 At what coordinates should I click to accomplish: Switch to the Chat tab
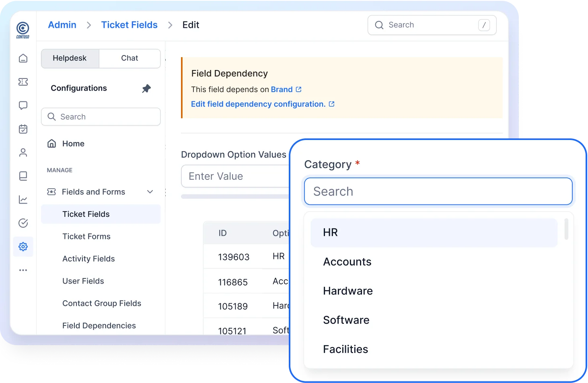click(x=130, y=58)
